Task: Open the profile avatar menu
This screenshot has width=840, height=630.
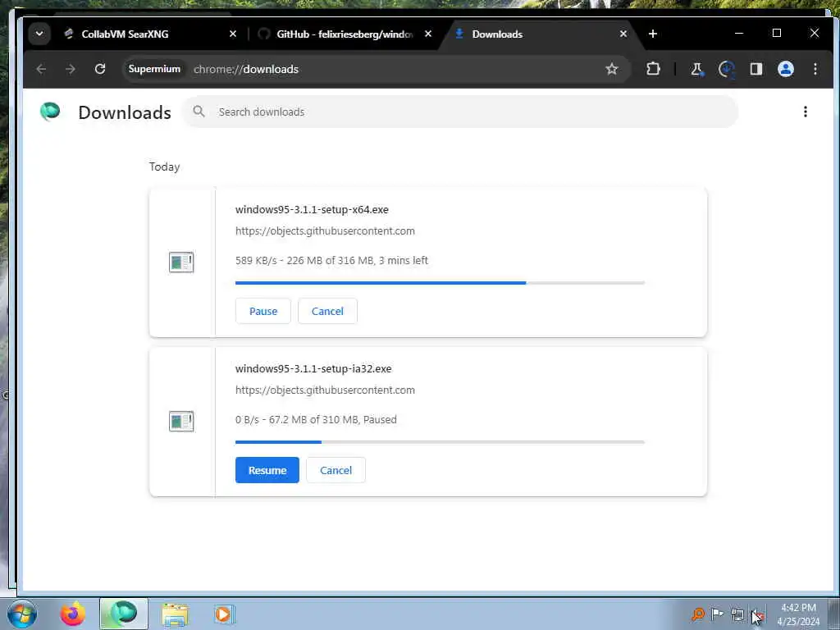Action: point(785,69)
